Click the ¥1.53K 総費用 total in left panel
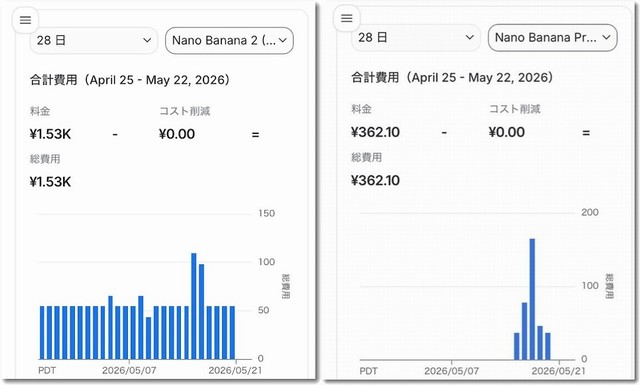This screenshot has width=640, height=385. (50, 182)
